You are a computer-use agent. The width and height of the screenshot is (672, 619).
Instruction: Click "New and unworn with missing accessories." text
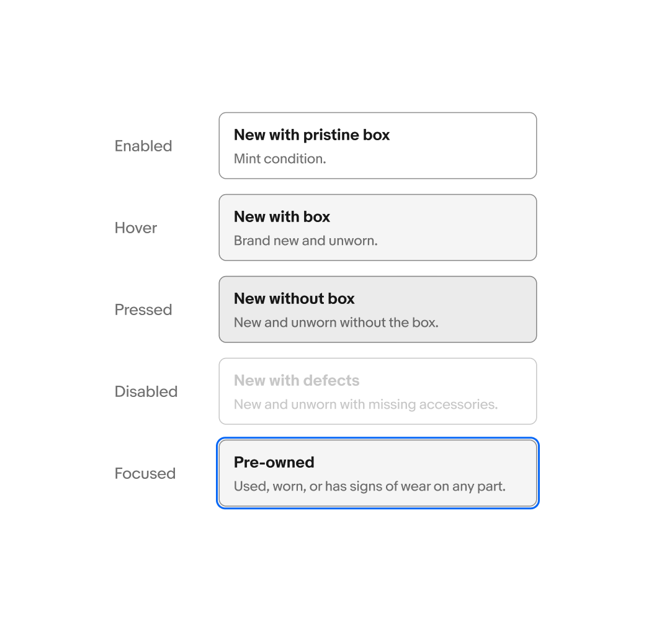point(365,404)
